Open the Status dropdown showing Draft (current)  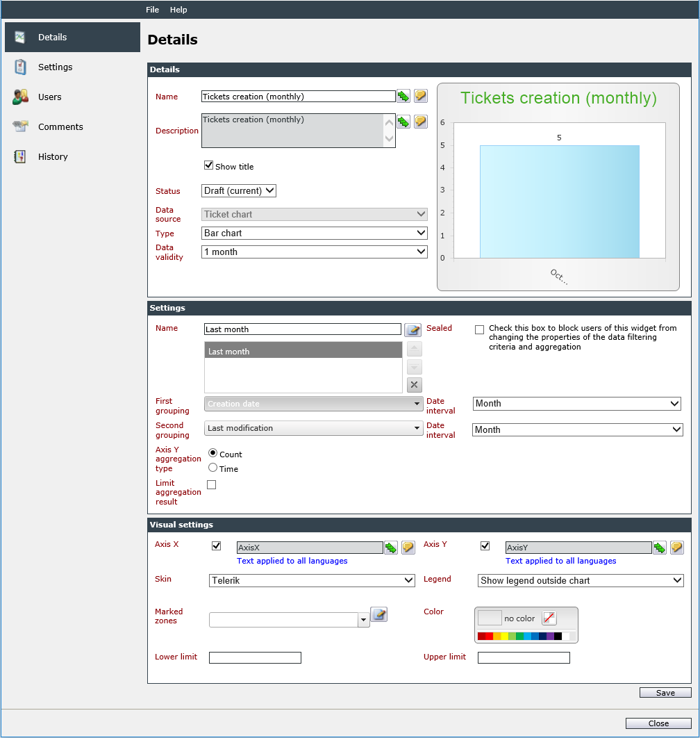click(238, 190)
